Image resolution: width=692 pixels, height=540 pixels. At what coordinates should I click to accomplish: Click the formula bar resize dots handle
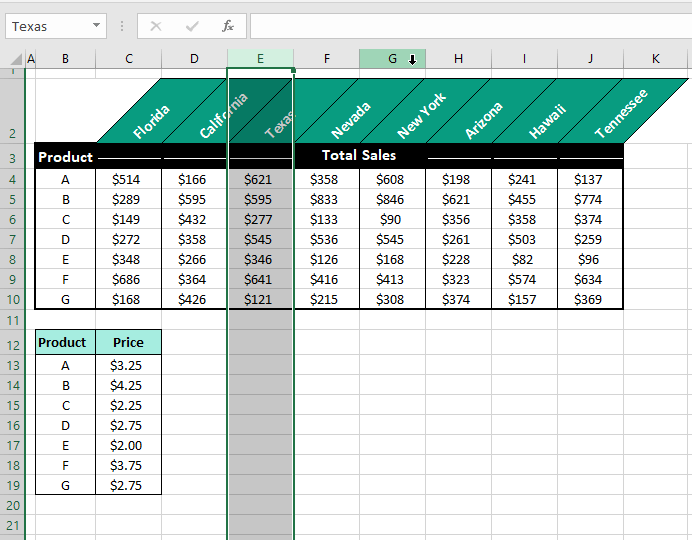click(122, 26)
